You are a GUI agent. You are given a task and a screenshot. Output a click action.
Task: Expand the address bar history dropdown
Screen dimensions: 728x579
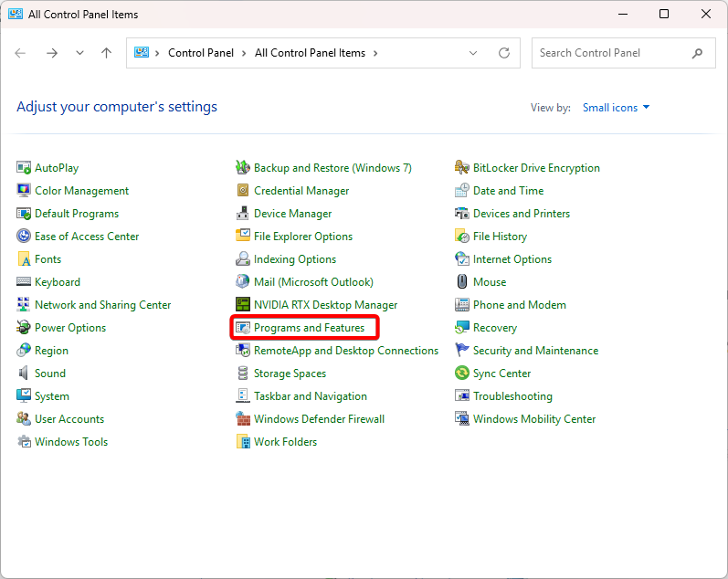(x=473, y=53)
